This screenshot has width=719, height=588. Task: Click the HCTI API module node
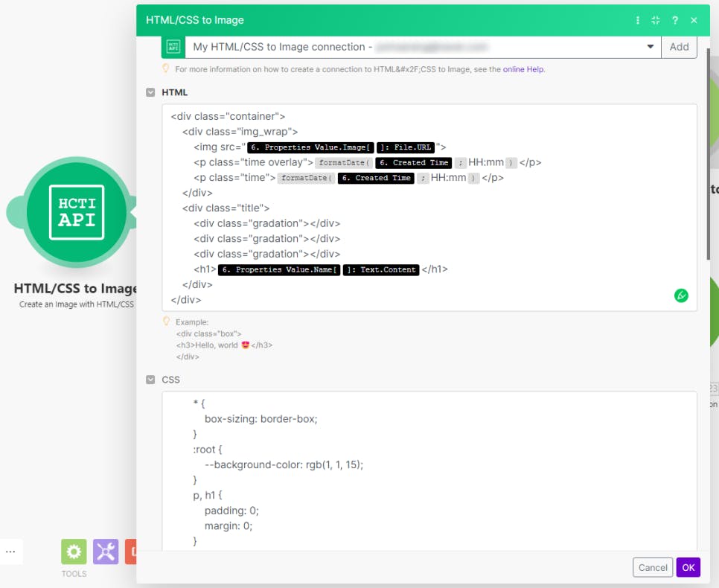[77, 212]
